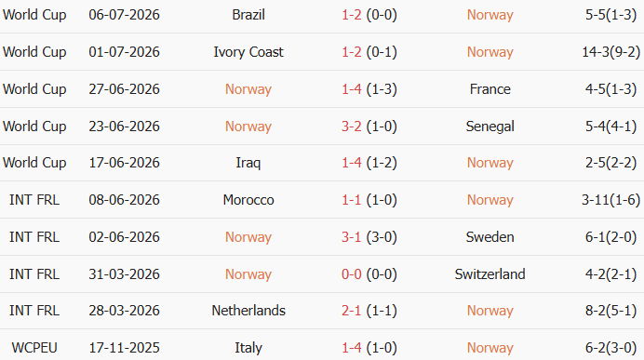Open the Morocco team link
The height and width of the screenshot is (360, 644).
pyautogui.click(x=248, y=200)
